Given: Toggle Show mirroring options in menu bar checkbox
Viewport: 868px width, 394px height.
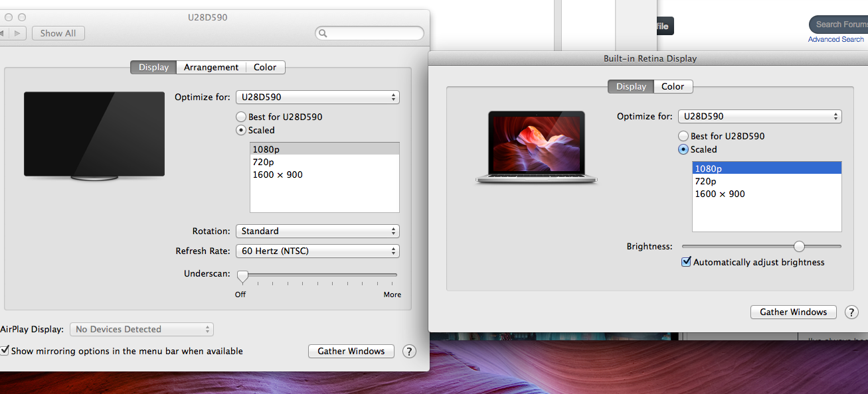Looking at the screenshot, I should tap(5, 351).
